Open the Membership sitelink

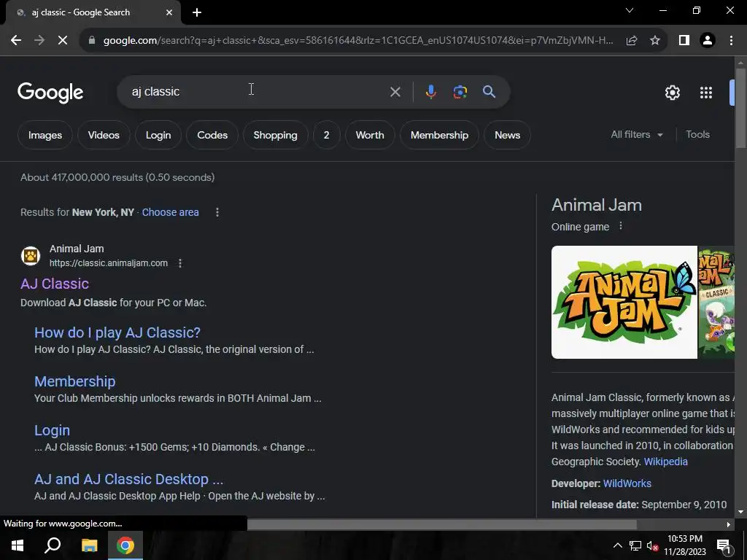click(x=75, y=381)
